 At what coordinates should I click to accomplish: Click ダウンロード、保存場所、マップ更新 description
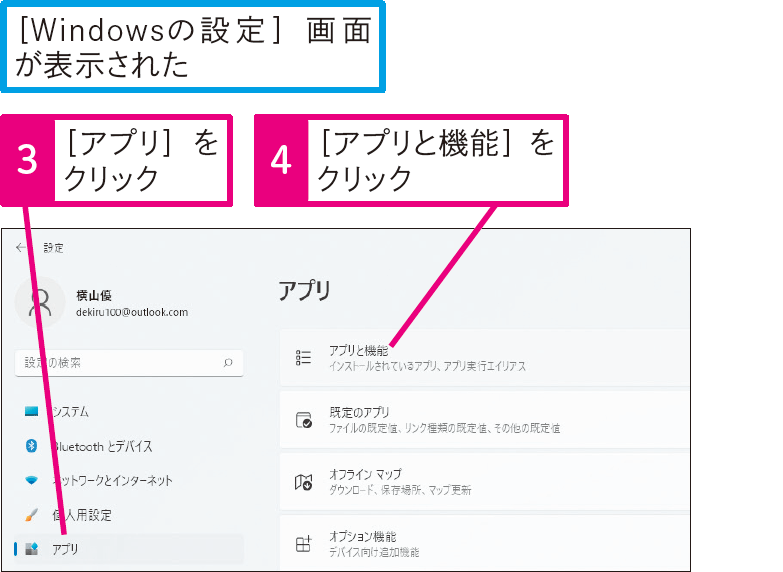coord(400,490)
